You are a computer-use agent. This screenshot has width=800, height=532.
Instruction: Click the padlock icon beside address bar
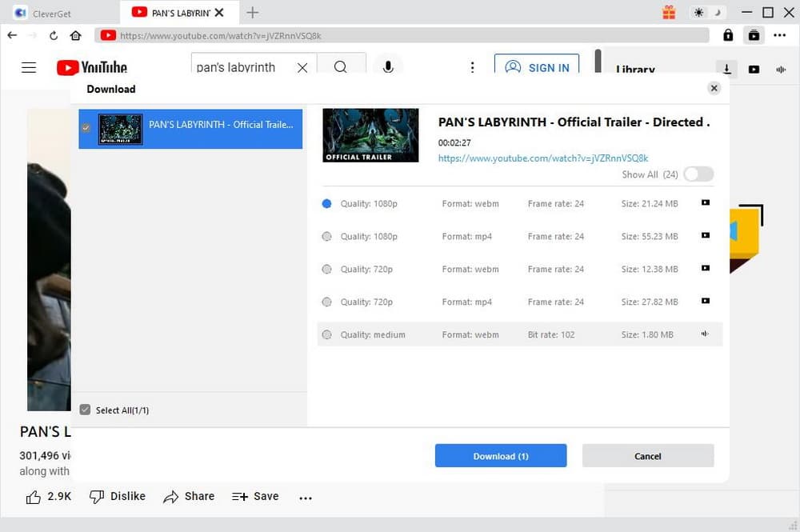(x=728, y=35)
